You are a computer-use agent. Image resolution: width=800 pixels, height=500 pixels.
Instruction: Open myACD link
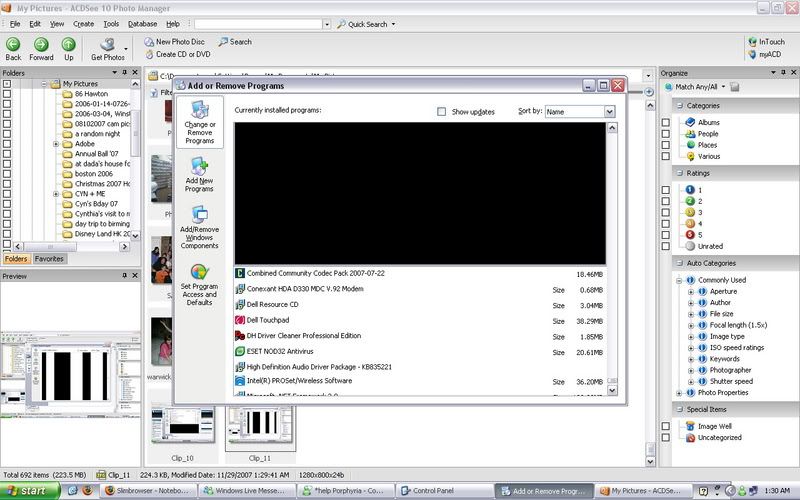[764, 54]
